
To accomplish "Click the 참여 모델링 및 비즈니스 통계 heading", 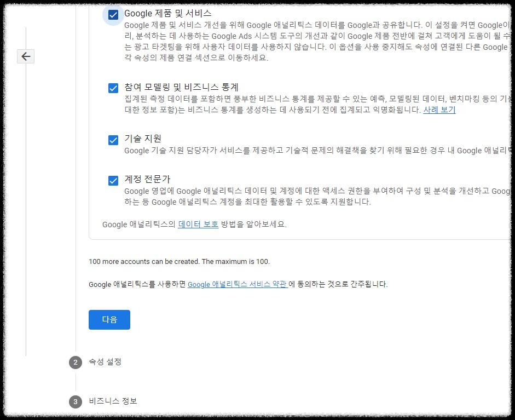I will coord(181,87).
